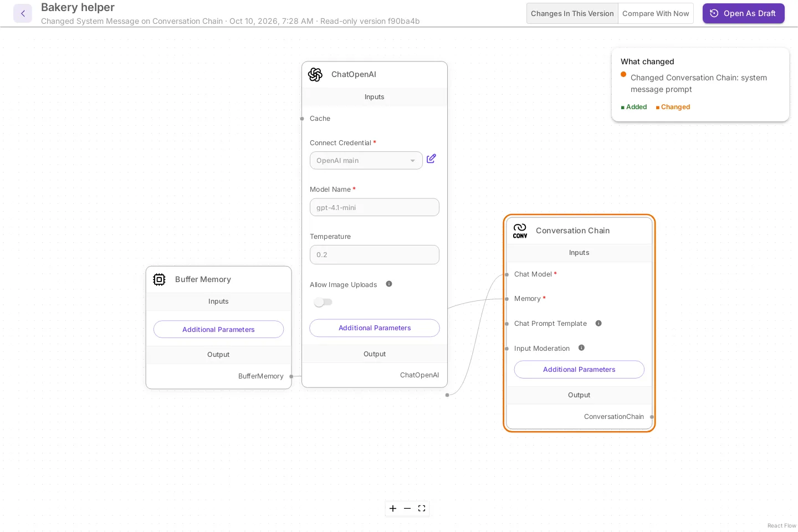Click the Input Moderation input handle
This screenshot has width=798, height=532.
(507, 349)
